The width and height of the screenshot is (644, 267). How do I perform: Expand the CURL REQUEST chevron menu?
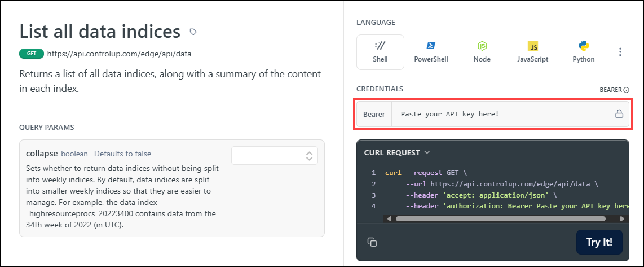427,152
